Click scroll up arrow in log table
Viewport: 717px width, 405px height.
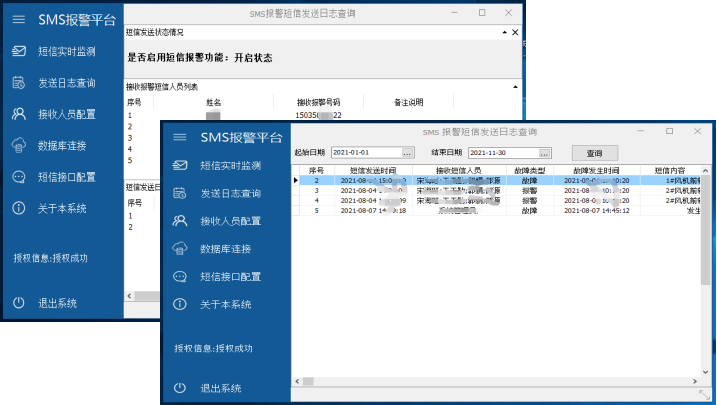pos(706,171)
